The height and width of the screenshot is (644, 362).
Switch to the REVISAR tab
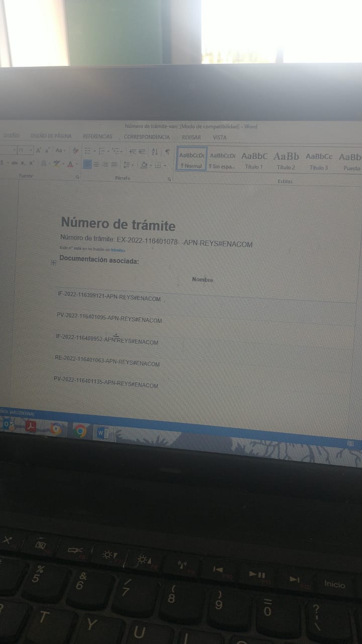pyautogui.click(x=191, y=137)
